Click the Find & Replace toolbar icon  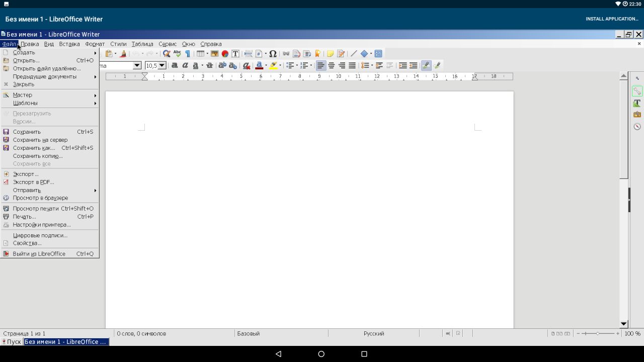pyautogui.click(x=167, y=54)
